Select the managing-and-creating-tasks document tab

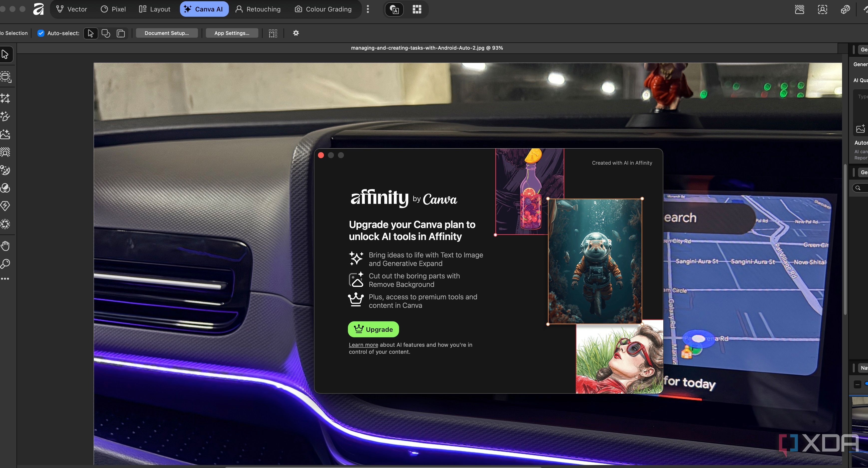[427, 48]
